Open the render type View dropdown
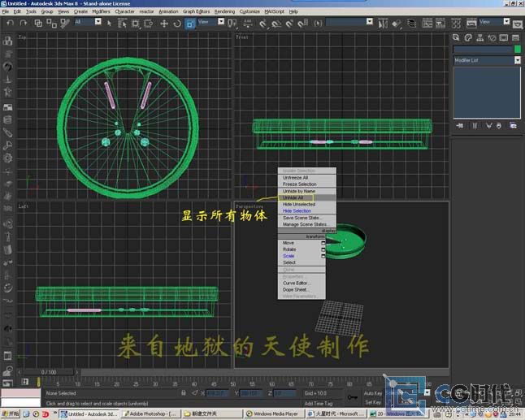The width and height of the screenshot is (525, 420). coord(506,21)
